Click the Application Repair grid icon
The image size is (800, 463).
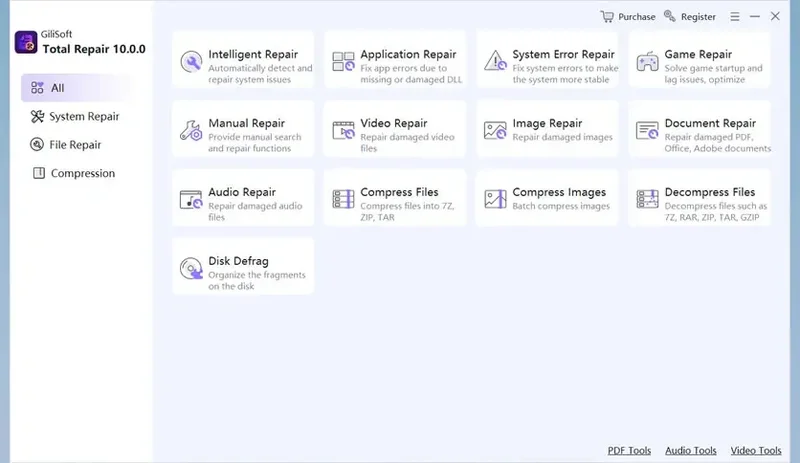pyautogui.click(x=343, y=61)
